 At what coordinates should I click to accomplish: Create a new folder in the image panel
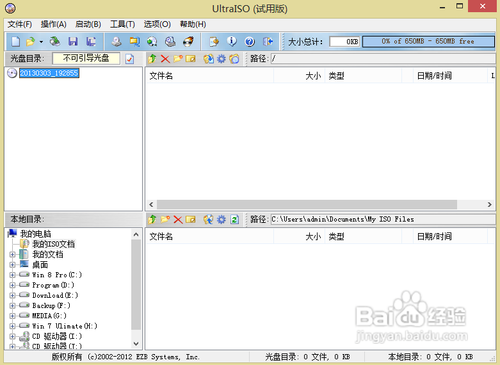tap(178, 59)
